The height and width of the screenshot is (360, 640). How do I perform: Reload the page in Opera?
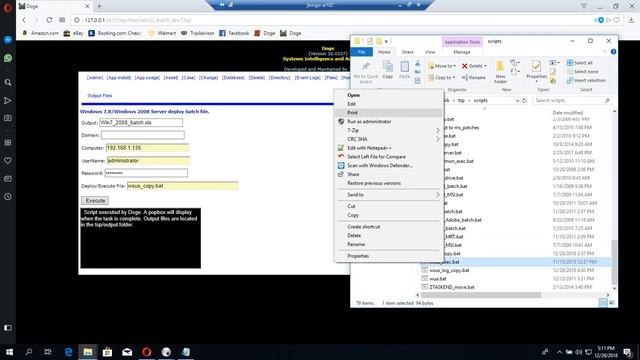coord(49,20)
